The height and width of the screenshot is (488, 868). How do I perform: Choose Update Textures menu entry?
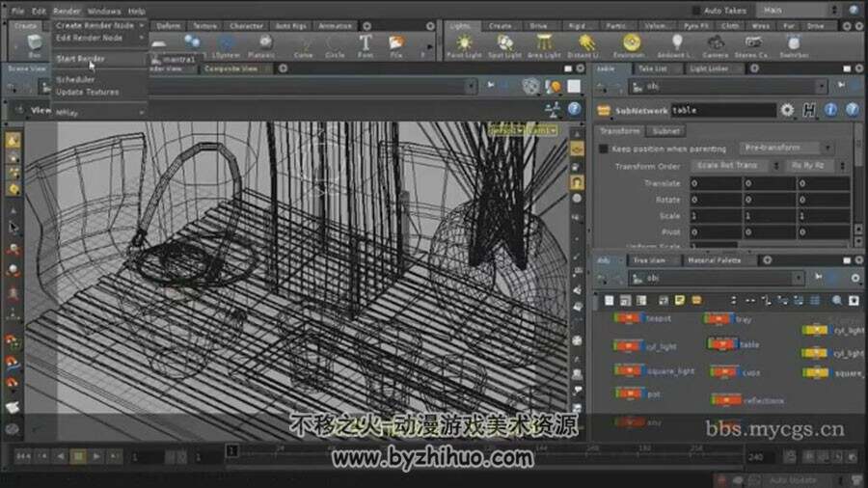click(x=88, y=92)
